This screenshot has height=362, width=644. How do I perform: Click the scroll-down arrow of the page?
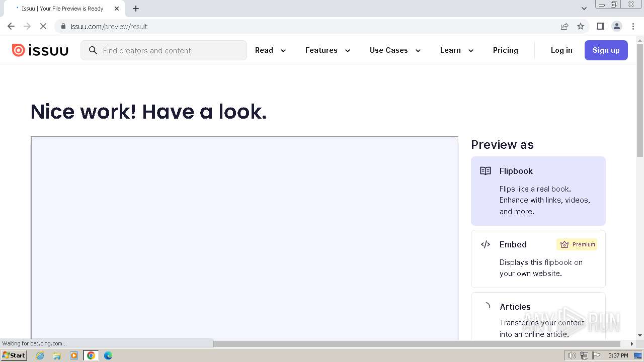(640, 335)
